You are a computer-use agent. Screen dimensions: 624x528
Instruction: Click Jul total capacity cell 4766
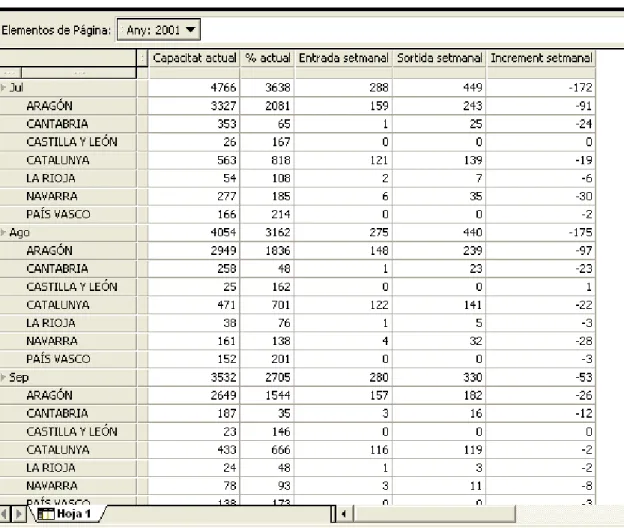194,88
